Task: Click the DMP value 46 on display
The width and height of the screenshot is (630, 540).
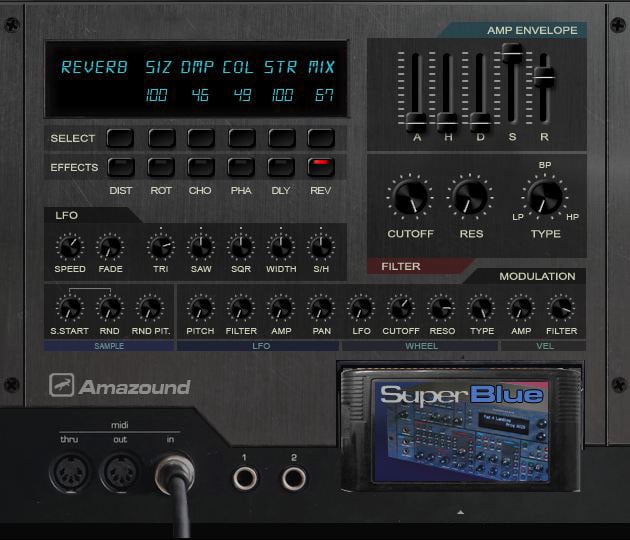Action: (x=200, y=95)
